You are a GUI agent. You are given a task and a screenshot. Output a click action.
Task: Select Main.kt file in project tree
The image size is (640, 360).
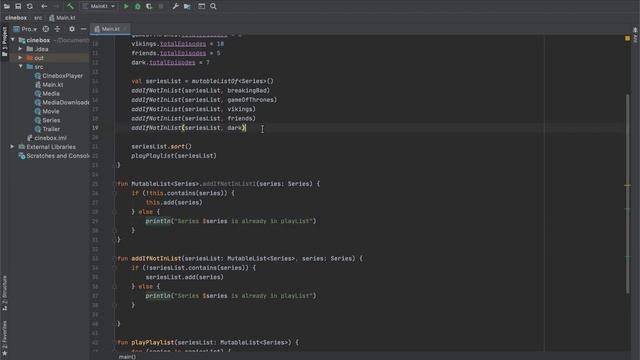[x=49, y=84]
